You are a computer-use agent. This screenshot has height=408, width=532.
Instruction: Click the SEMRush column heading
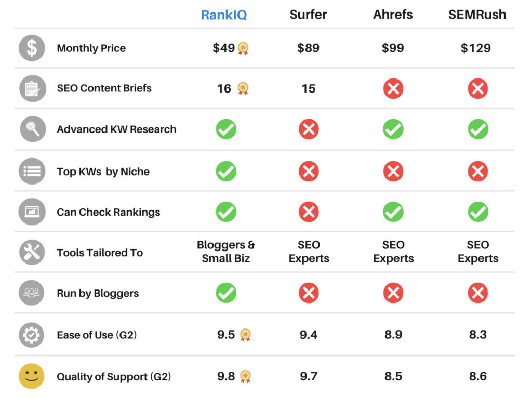point(477,15)
